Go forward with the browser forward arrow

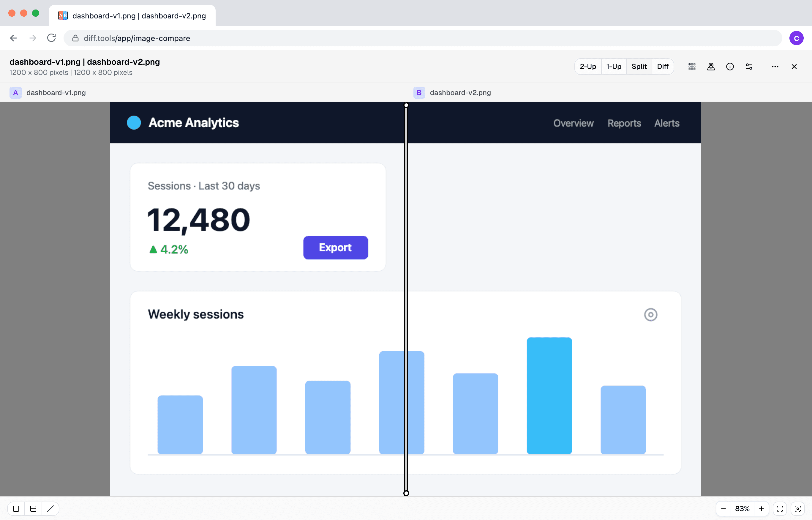[33, 38]
